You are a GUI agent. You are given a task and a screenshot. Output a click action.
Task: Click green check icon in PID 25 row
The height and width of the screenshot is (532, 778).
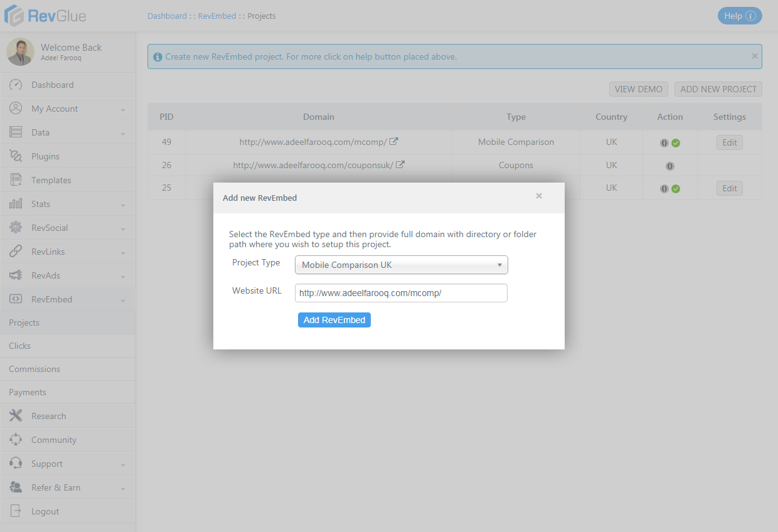(x=676, y=189)
